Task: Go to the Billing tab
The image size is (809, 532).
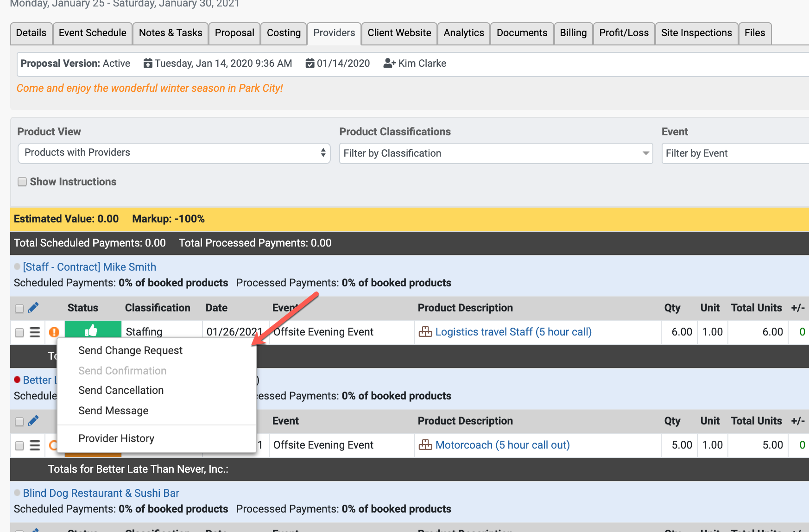Action: tap(573, 33)
